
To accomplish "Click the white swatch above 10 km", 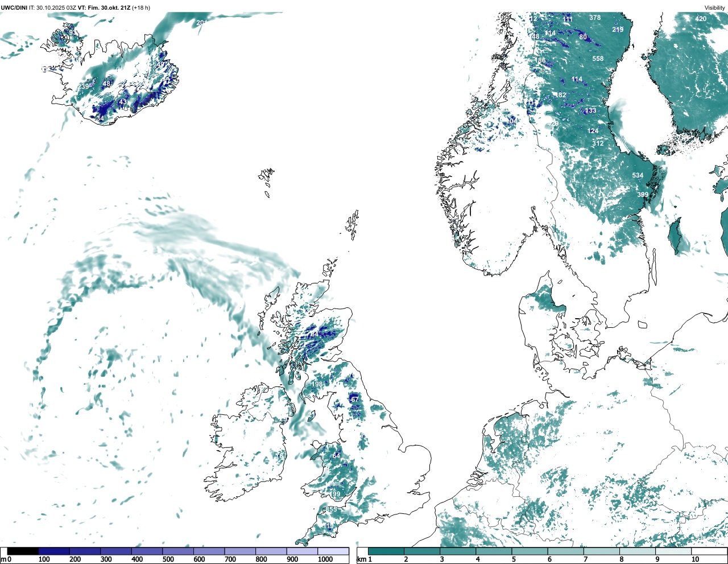I will pos(709,551).
